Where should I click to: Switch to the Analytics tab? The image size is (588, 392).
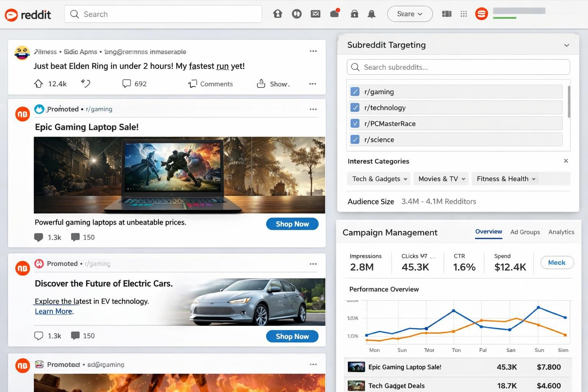(561, 232)
